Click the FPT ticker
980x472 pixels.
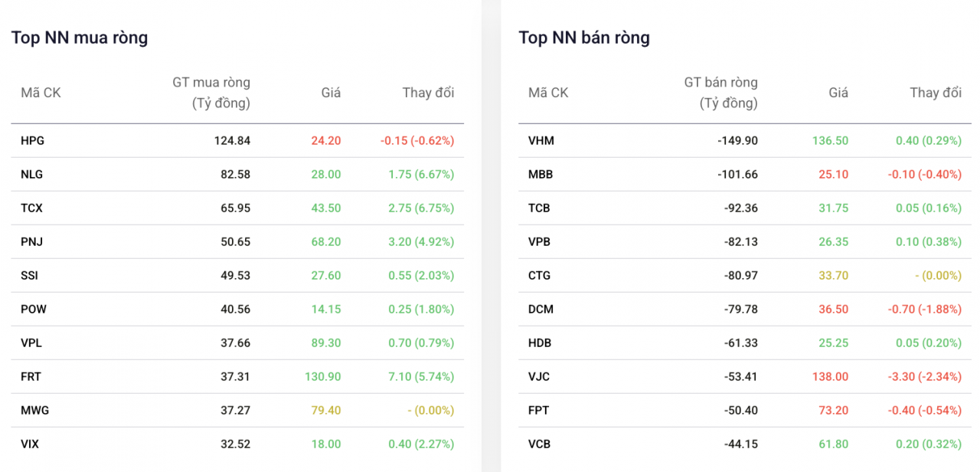[x=539, y=411]
